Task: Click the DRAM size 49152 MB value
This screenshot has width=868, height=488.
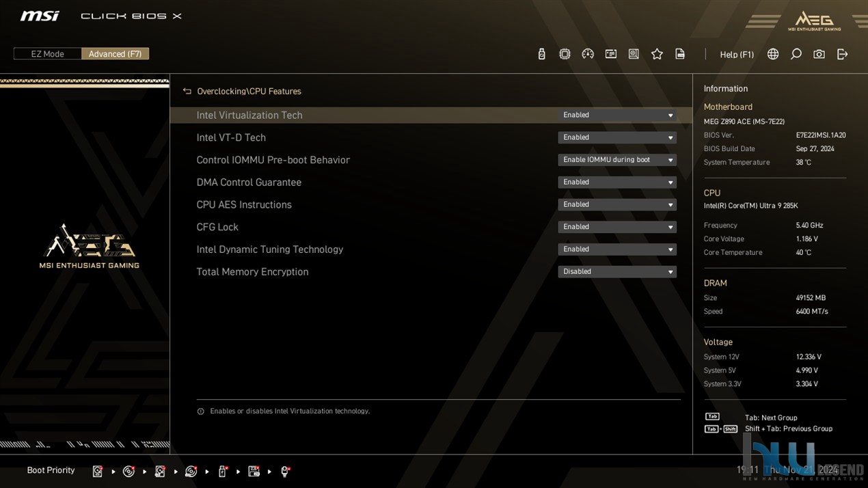Action: pyautogui.click(x=811, y=298)
